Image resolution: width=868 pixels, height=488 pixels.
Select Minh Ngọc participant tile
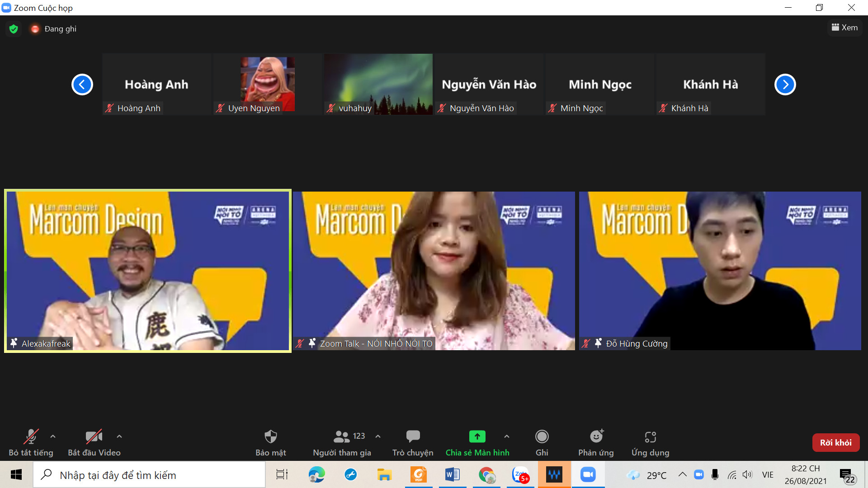(x=600, y=84)
